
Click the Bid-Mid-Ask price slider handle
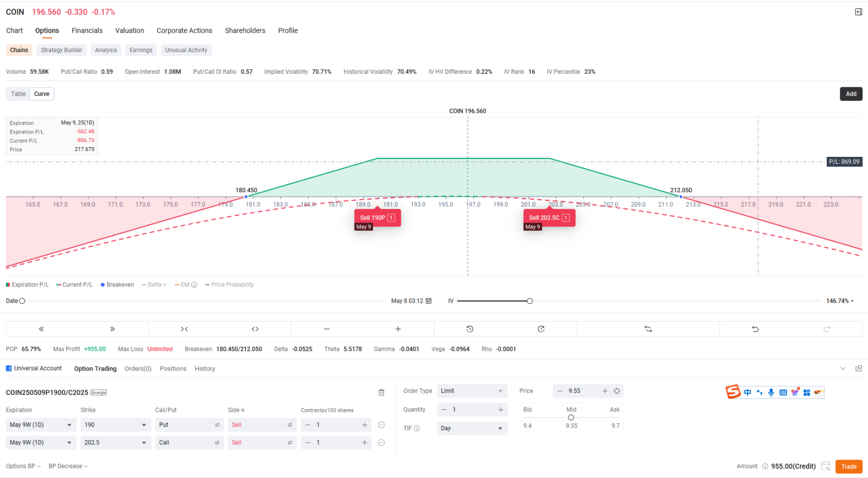pos(571,417)
